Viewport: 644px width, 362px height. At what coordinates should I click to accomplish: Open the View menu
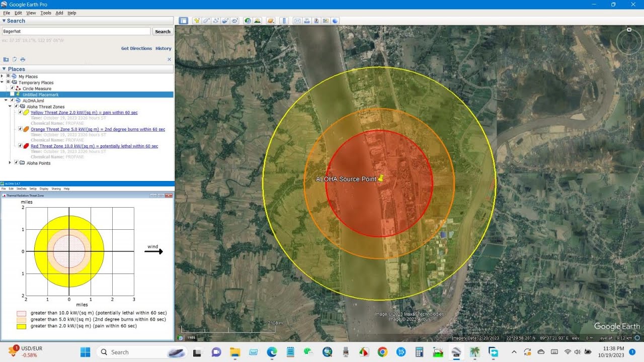click(31, 13)
